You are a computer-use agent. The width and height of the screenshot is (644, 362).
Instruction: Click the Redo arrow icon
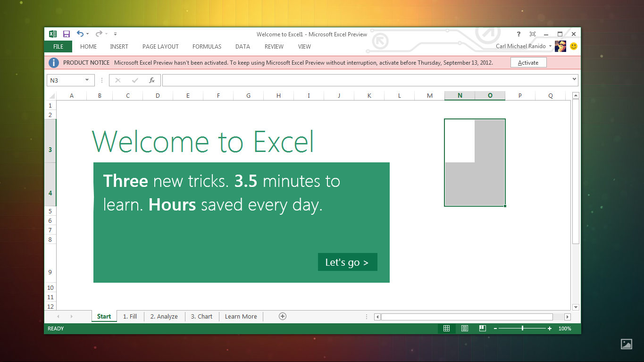[99, 34]
